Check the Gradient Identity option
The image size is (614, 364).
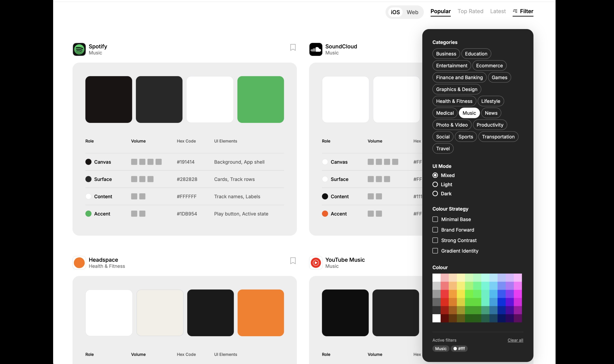(x=435, y=251)
